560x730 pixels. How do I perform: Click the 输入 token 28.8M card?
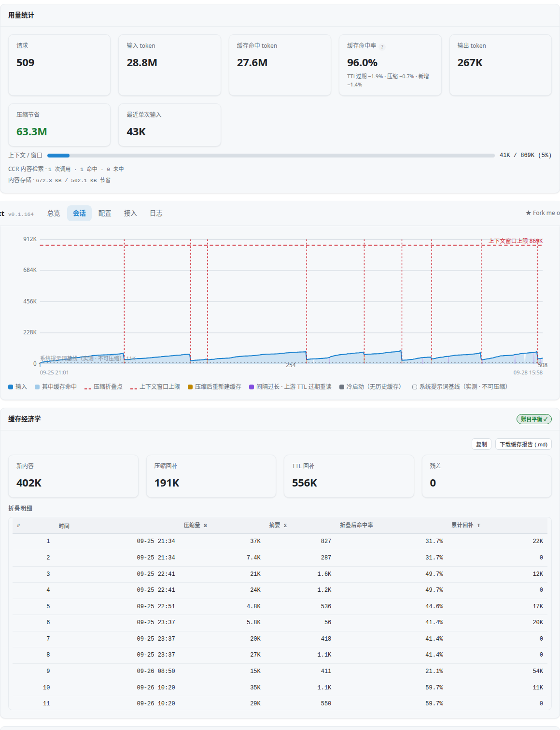pyautogui.click(x=169, y=65)
